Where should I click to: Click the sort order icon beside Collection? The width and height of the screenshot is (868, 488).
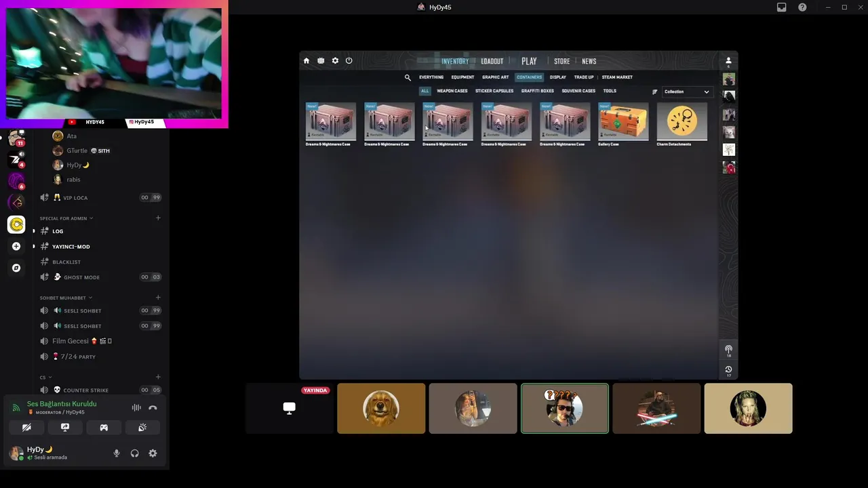coord(654,91)
